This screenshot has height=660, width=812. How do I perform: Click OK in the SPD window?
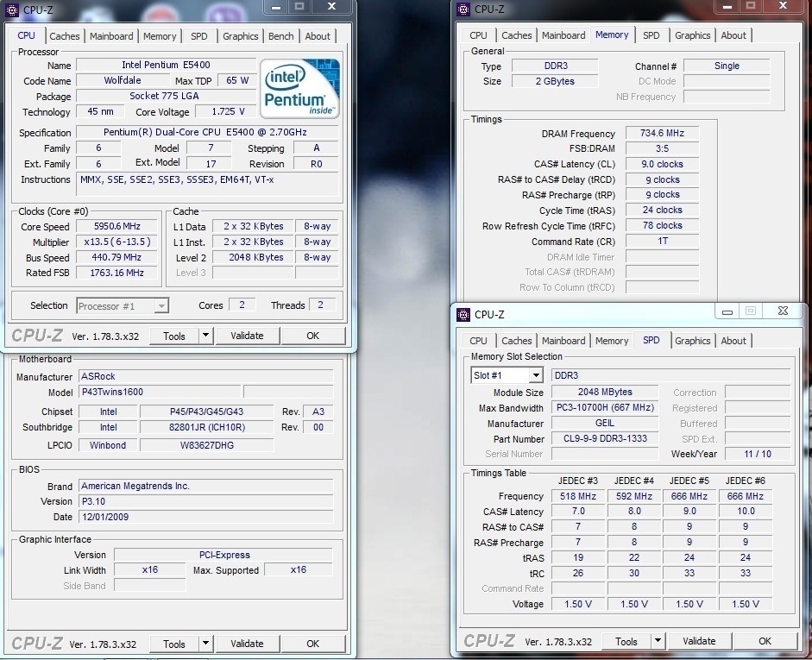(x=765, y=641)
